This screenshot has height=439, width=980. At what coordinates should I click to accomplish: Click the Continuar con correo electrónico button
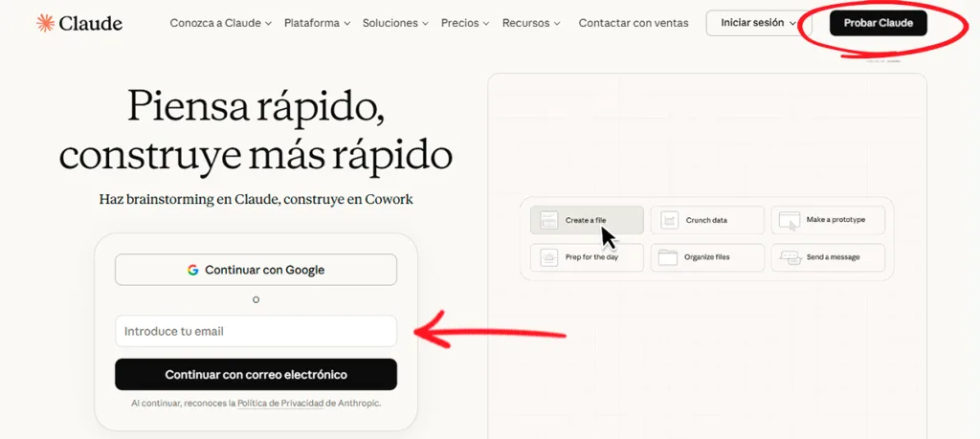coord(256,374)
